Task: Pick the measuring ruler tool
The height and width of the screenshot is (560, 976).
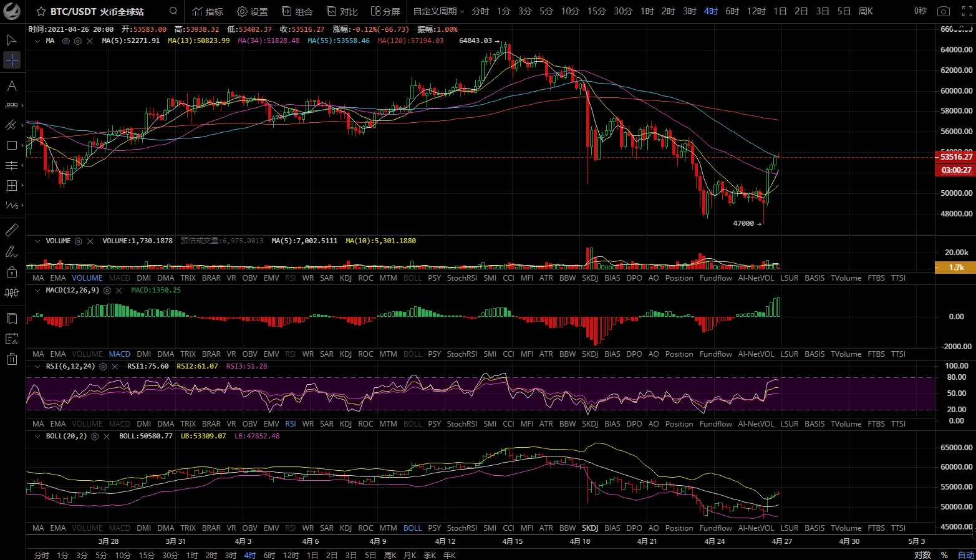Action: tap(12, 230)
